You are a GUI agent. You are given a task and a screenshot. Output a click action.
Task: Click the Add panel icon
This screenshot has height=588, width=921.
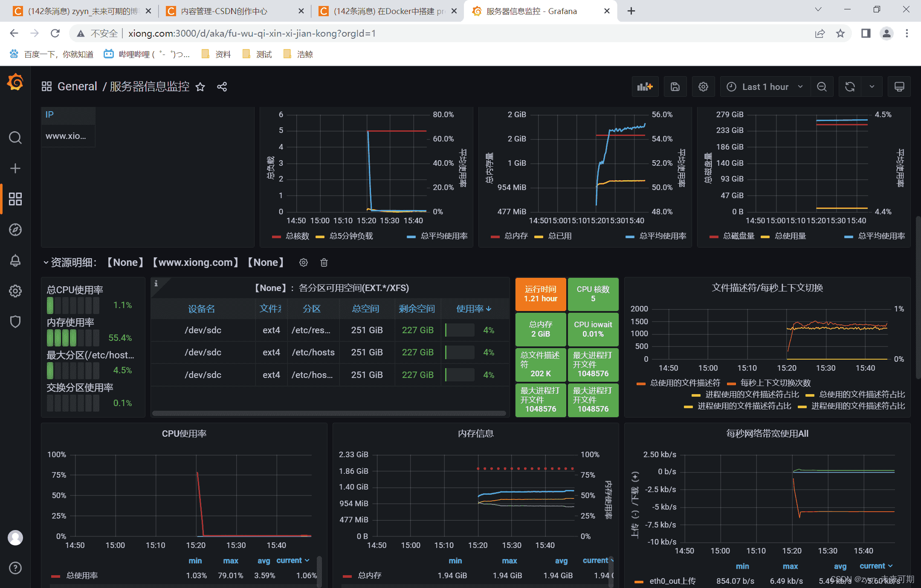click(x=645, y=87)
